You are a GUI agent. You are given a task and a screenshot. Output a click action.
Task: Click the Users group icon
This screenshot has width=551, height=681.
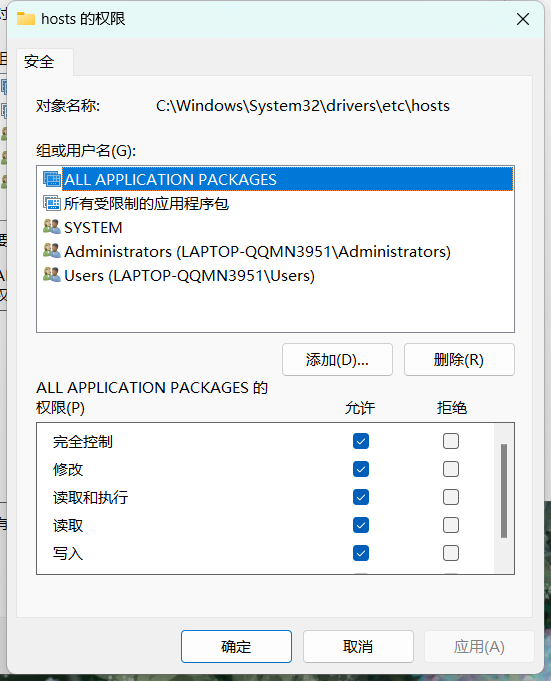(52, 275)
